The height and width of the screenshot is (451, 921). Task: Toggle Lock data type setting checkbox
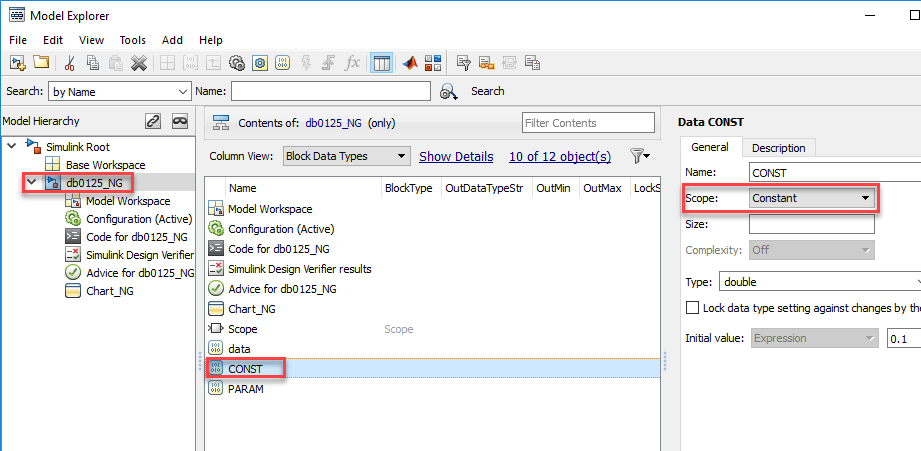tap(693, 308)
